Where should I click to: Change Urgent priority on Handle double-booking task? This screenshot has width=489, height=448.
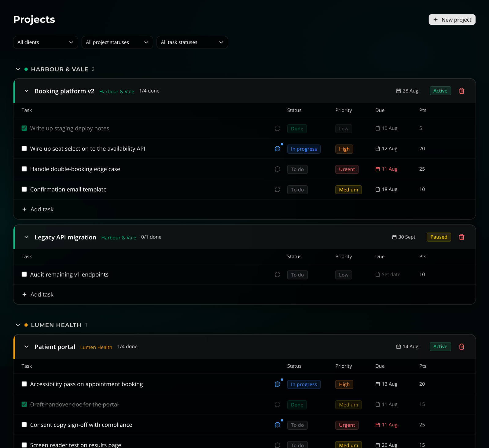(347, 169)
